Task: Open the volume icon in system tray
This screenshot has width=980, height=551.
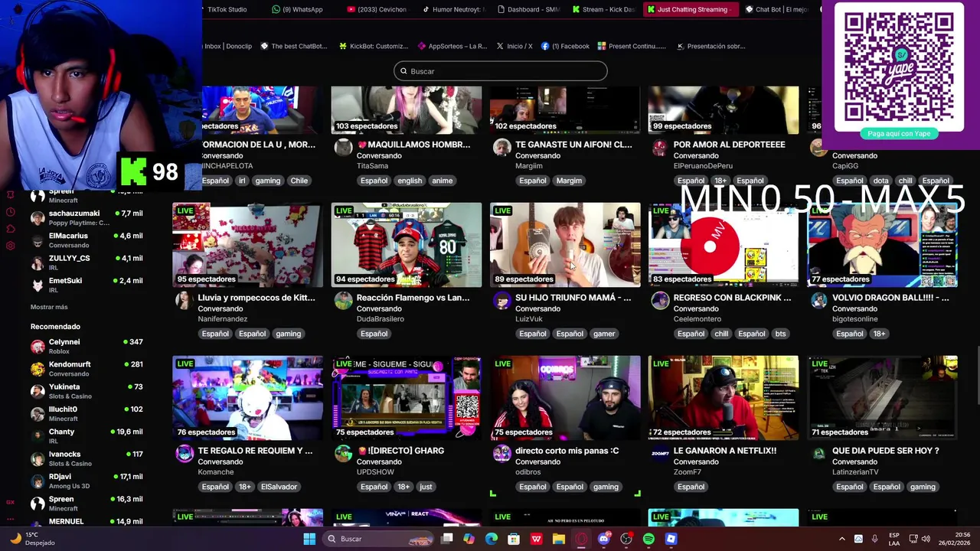Action: coord(927,539)
